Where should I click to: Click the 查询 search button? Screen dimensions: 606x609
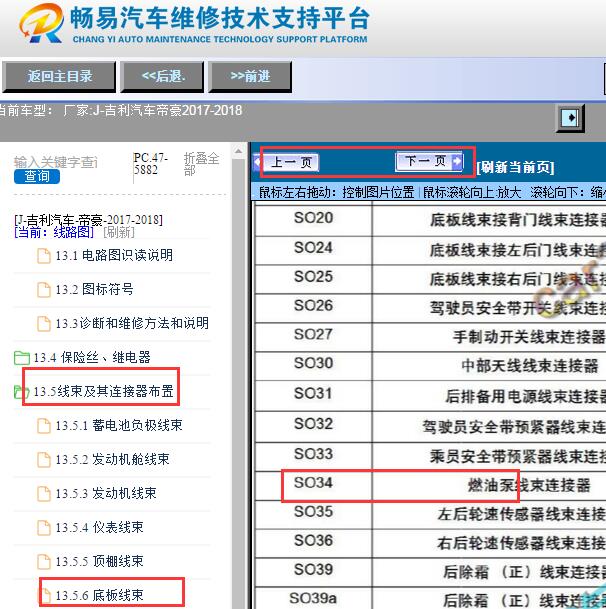click(x=37, y=176)
